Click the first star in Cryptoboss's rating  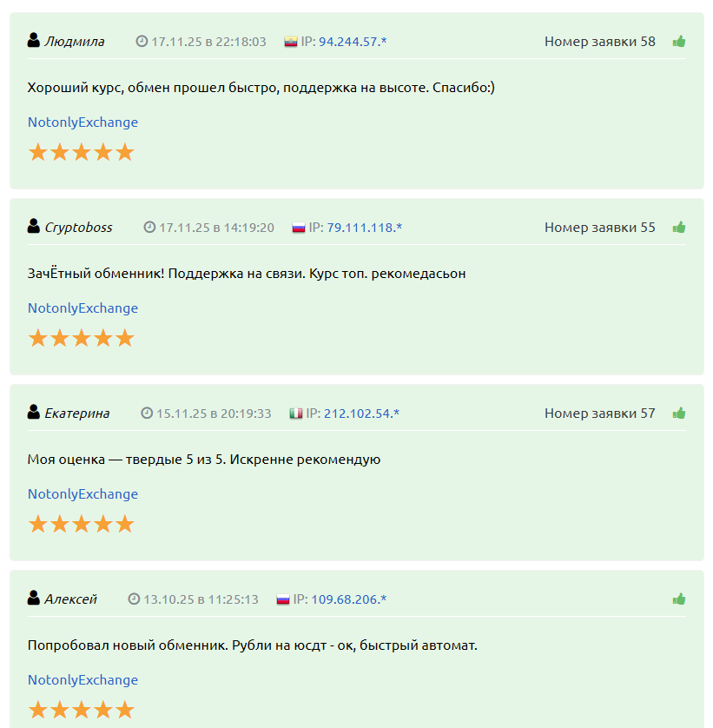tap(38, 337)
